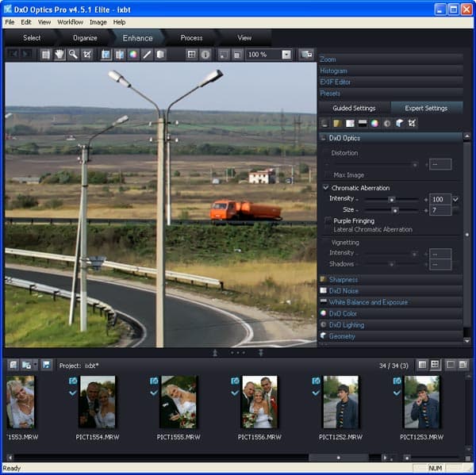This screenshot has height=475, width=476.
Task: Open the dropdown arrow beside the folder icon
Action: [x=36, y=365]
